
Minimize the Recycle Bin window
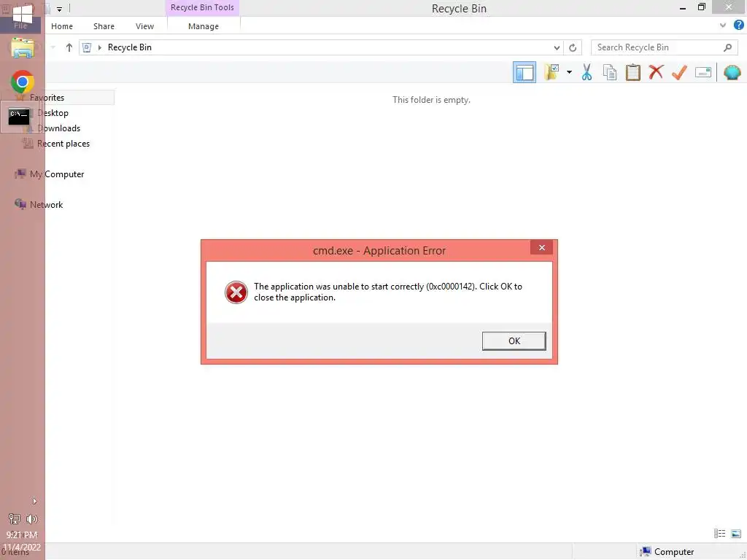click(683, 7)
